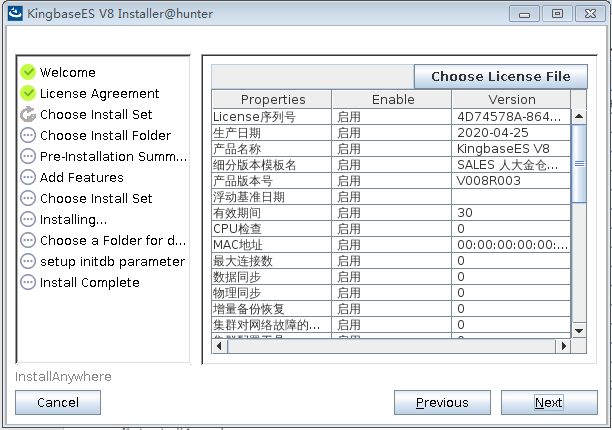
Task: Click the step icon beside Choose Install Folder
Action: pyautogui.click(x=28, y=135)
